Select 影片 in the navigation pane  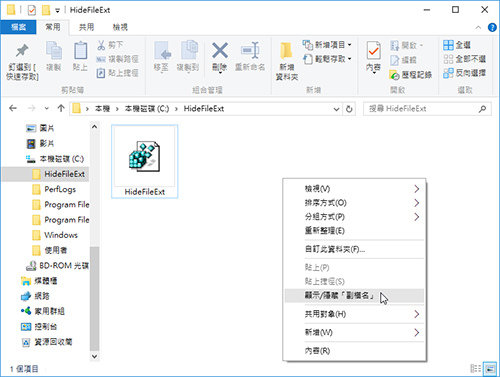coord(40,143)
